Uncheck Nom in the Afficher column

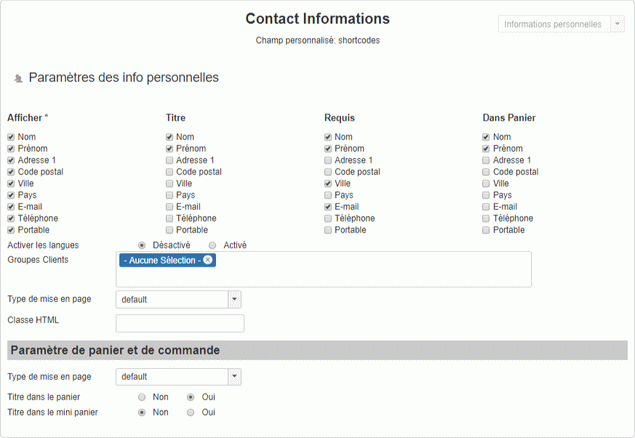click(11, 137)
